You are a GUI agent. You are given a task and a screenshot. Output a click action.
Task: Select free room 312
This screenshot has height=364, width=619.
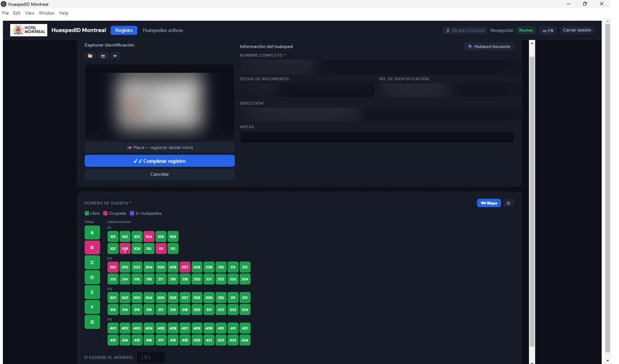point(245,298)
